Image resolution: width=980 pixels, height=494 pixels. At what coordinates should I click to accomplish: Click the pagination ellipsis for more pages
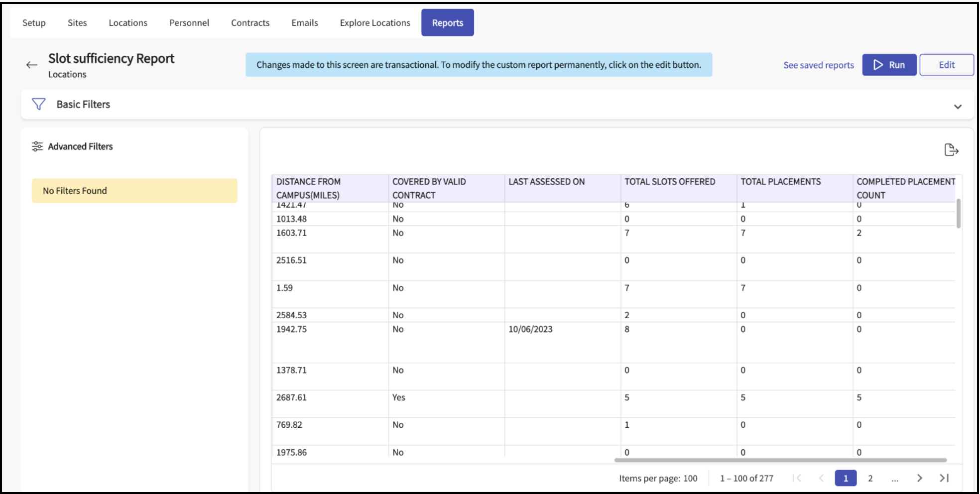point(895,479)
